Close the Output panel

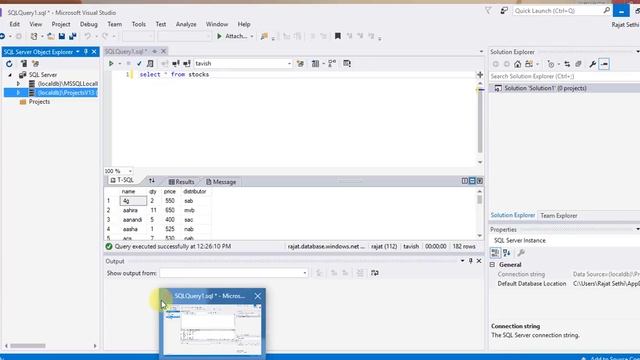point(479,261)
